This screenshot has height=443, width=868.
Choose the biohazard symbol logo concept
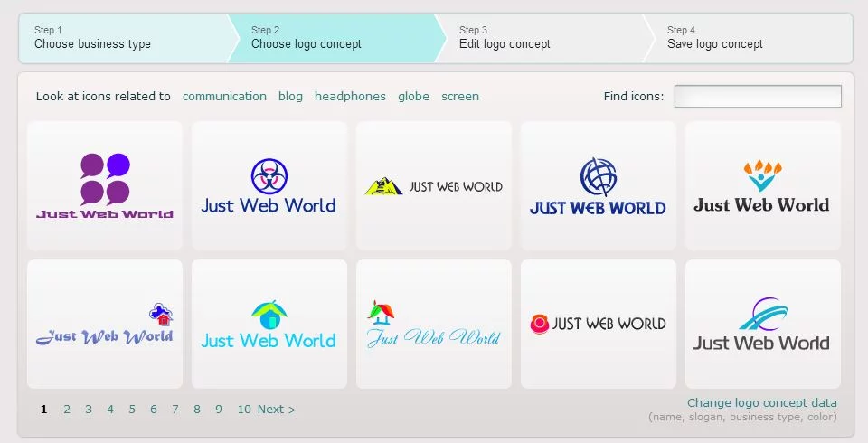coord(269,185)
